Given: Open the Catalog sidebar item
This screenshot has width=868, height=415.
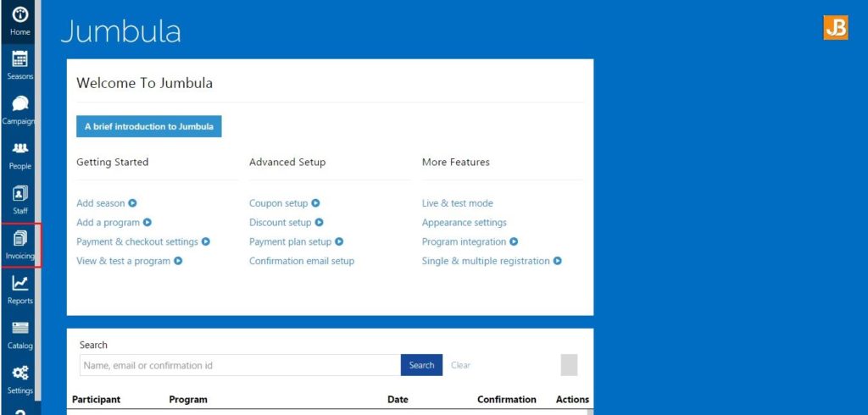Looking at the screenshot, I should [20, 335].
